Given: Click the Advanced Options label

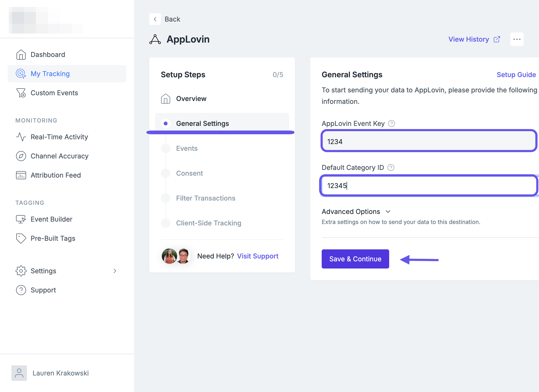Looking at the screenshot, I should 351,212.
